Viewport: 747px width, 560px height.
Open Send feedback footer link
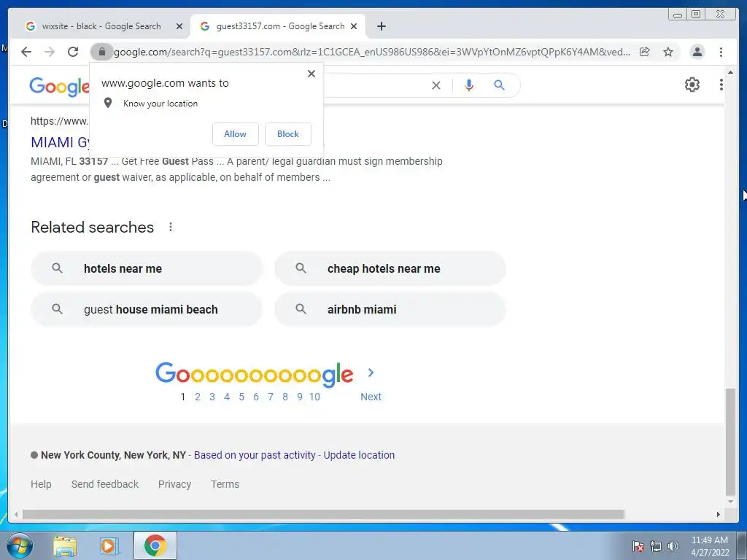click(x=105, y=484)
